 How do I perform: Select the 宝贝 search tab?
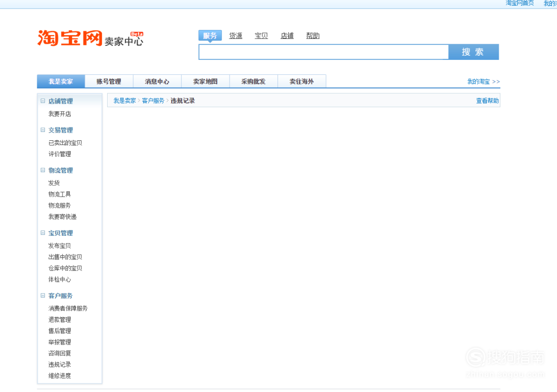pyautogui.click(x=261, y=36)
